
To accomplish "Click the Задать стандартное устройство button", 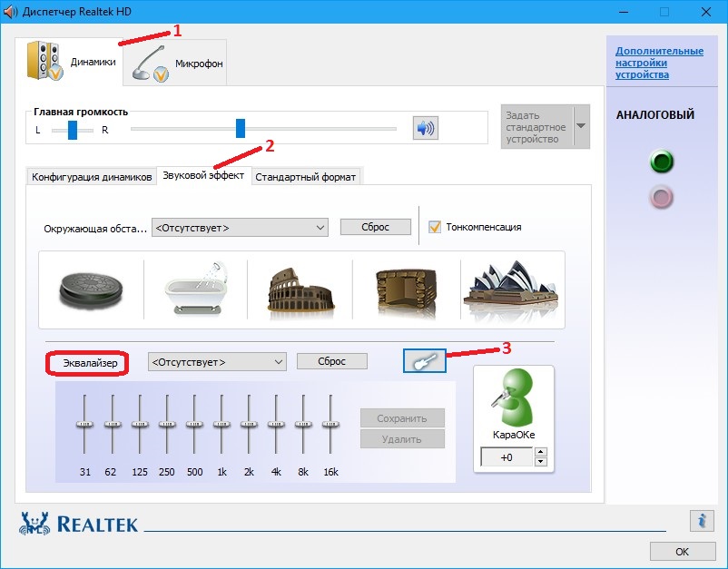I will point(537,127).
